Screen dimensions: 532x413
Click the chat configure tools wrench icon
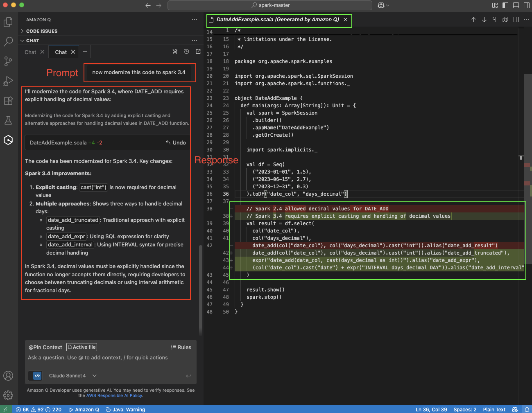tap(175, 52)
